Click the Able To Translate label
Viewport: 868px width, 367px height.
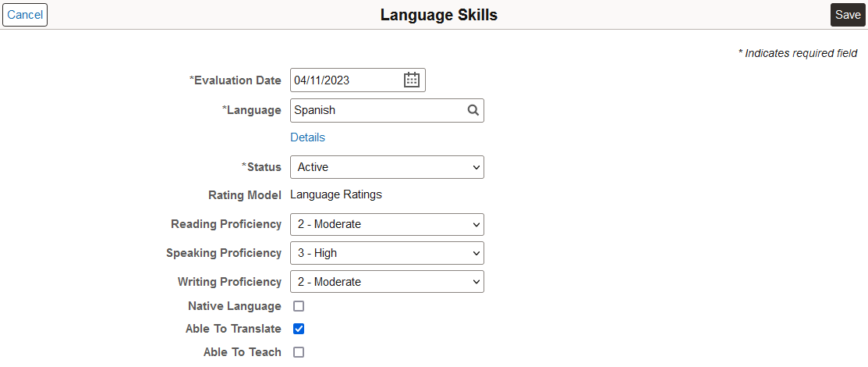pyautogui.click(x=234, y=329)
